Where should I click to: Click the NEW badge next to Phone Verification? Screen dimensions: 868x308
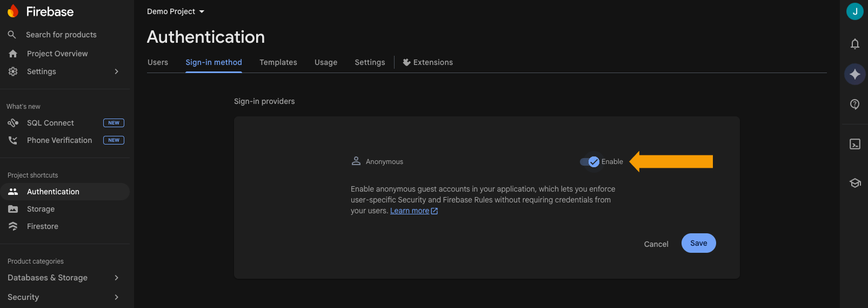pyautogui.click(x=113, y=140)
